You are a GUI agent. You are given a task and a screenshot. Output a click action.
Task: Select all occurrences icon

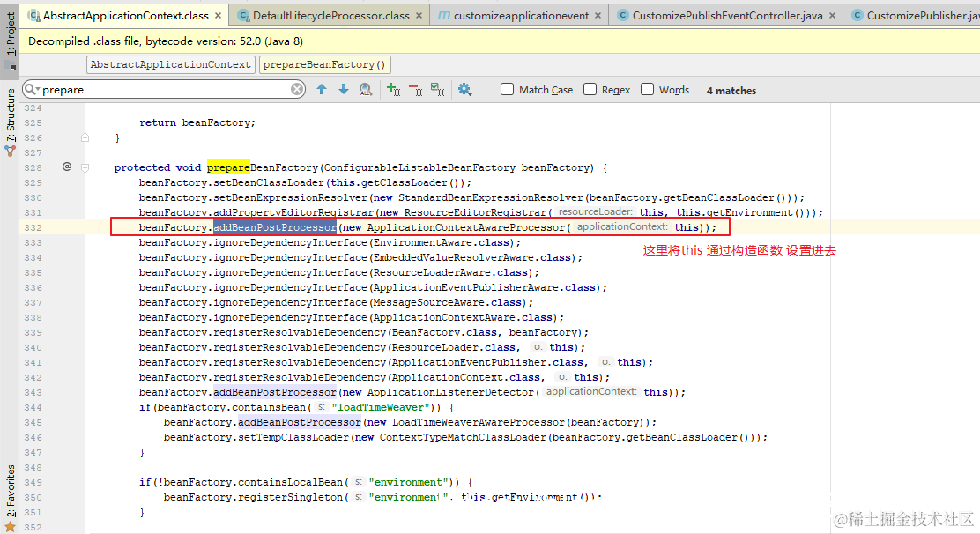(x=438, y=89)
